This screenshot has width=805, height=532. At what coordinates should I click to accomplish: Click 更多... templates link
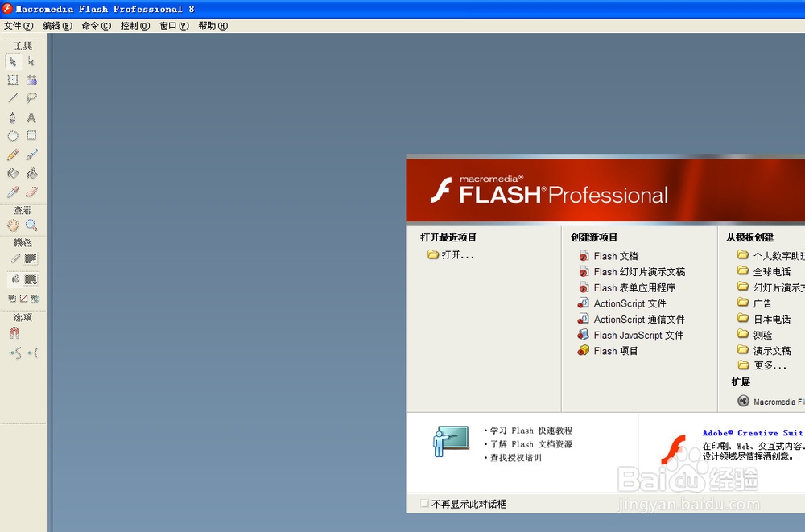click(x=762, y=365)
